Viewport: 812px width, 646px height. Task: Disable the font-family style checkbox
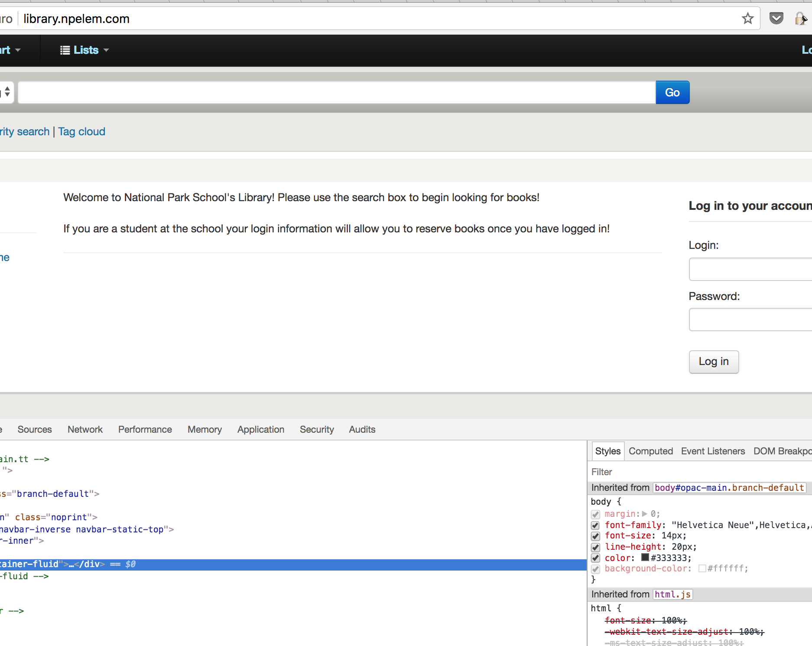(595, 525)
